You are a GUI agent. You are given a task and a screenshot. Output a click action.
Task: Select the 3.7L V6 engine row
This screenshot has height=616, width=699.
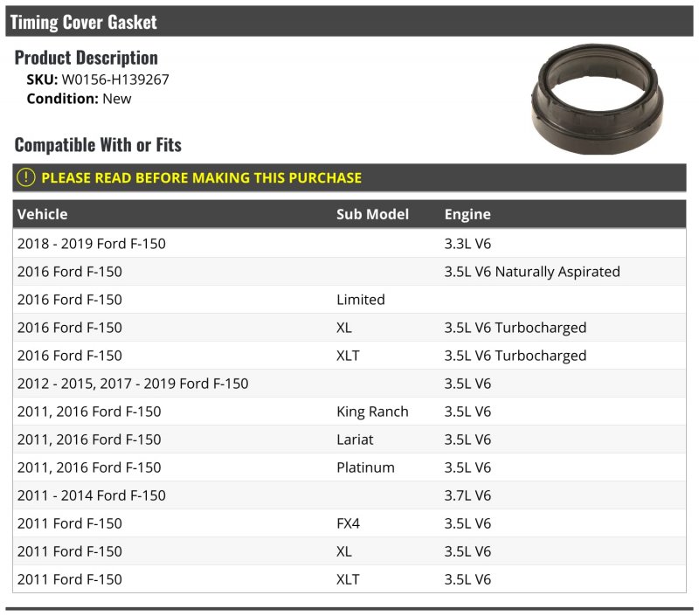[349, 495]
